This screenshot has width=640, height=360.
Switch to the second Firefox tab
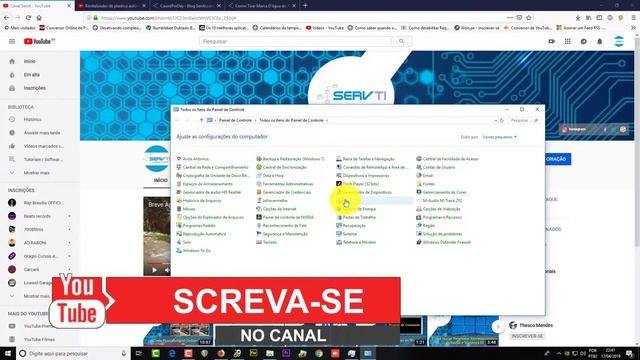pyautogui.click(x=111, y=6)
